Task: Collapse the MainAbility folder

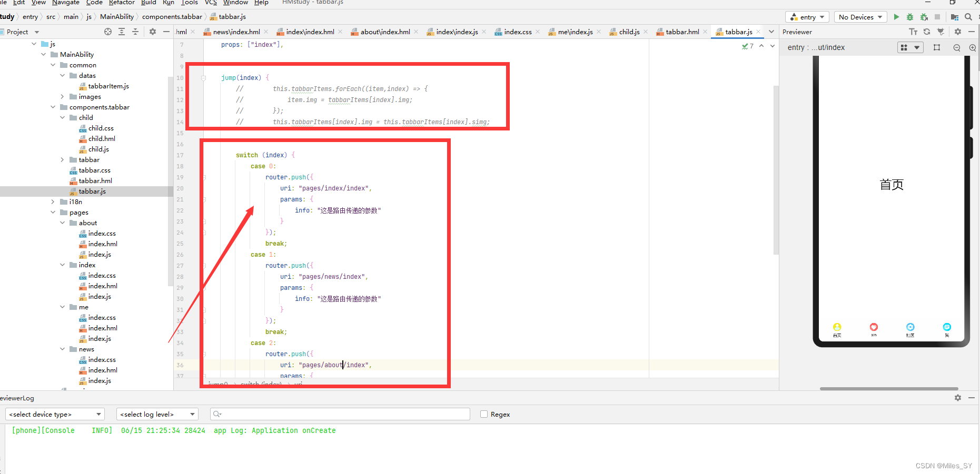Action: pyautogui.click(x=44, y=54)
